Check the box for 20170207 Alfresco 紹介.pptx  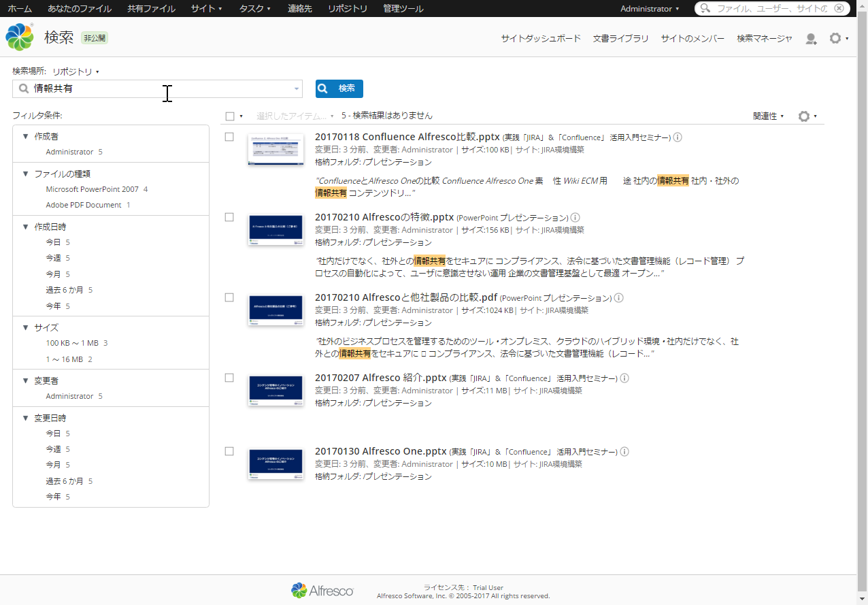coord(229,378)
